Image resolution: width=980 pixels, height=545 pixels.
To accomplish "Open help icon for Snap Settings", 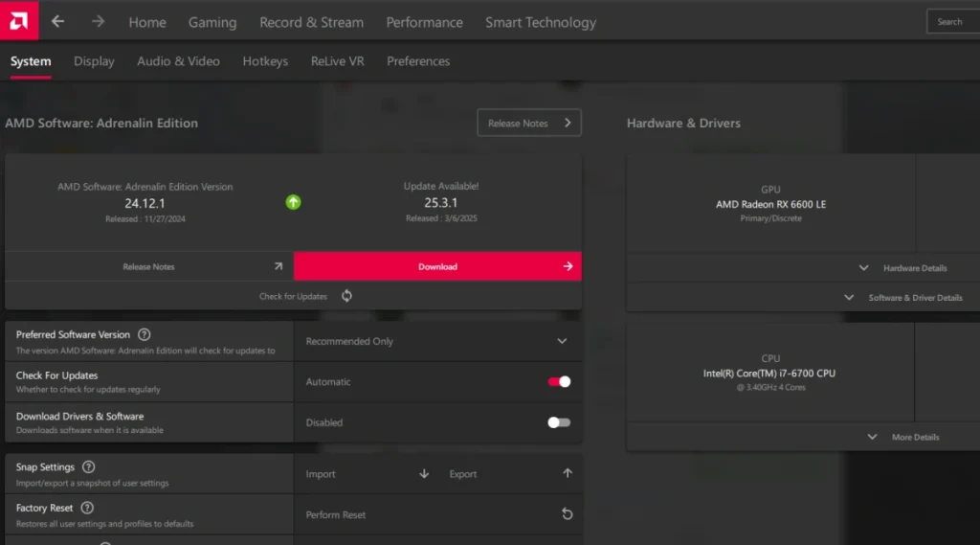I will 89,466.
